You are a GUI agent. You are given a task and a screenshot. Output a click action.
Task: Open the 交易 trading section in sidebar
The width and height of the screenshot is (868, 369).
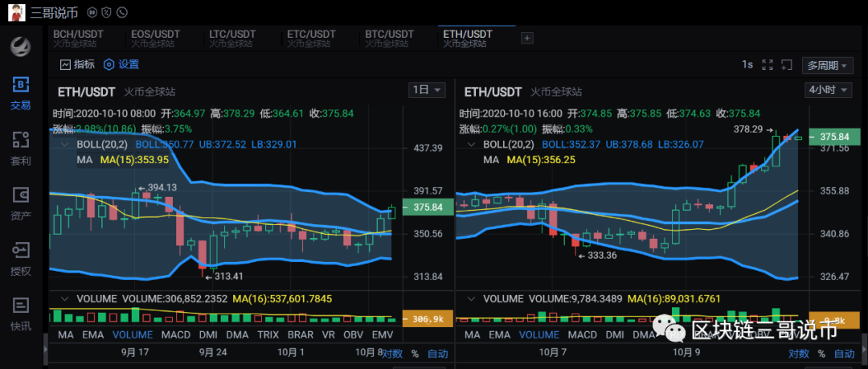pyautogui.click(x=20, y=93)
